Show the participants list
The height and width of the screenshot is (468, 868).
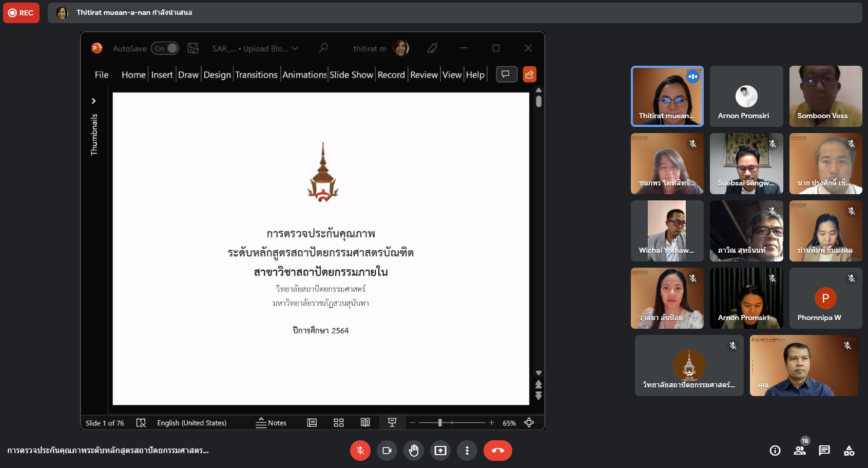tap(799, 451)
